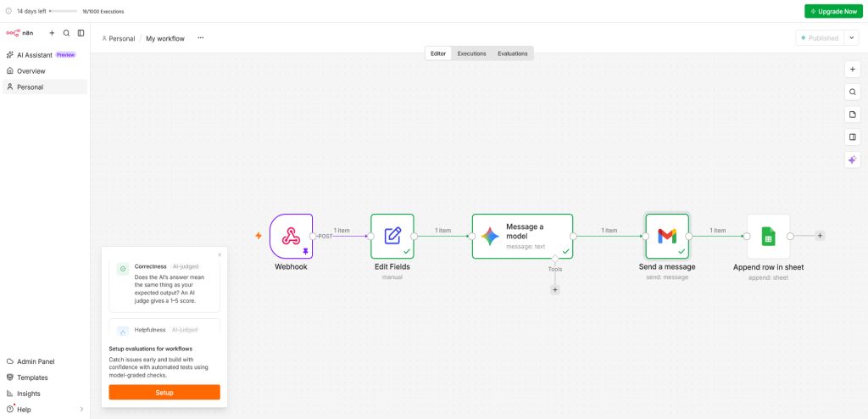Click the Personal breadcrumb link
Screen dimensions: 868x419
click(119, 39)
